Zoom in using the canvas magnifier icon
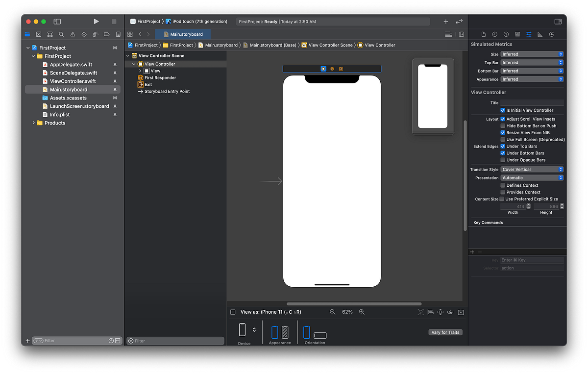This screenshot has height=374, width=588. pos(362,312)
